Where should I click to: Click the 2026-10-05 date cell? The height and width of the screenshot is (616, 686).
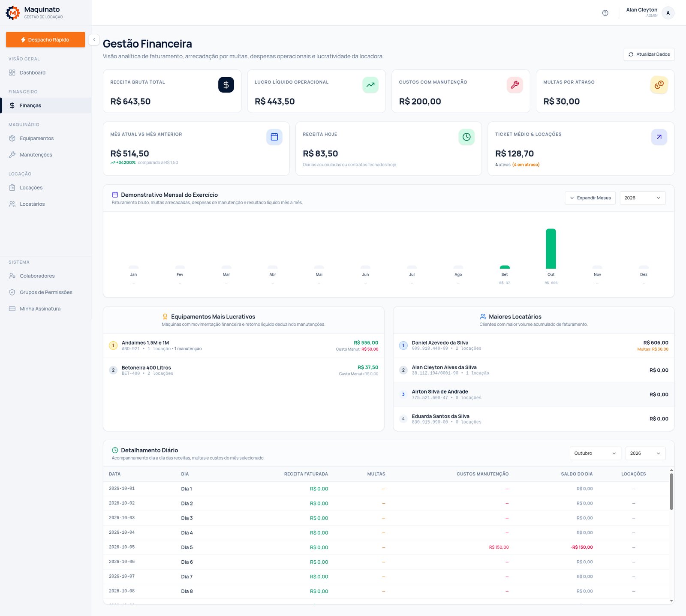click(x=122, y=547)
